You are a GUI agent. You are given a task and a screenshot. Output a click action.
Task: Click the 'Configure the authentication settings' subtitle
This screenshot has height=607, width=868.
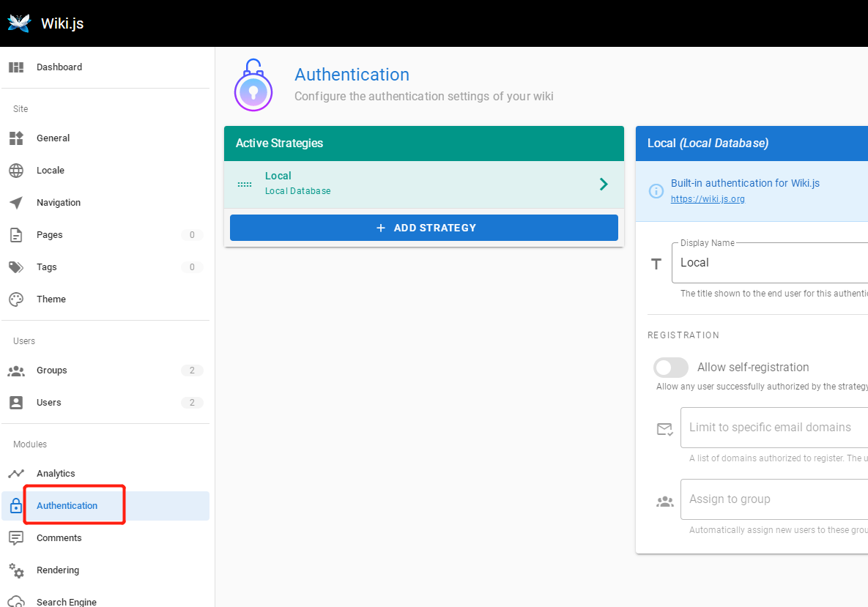coord(423,96)
